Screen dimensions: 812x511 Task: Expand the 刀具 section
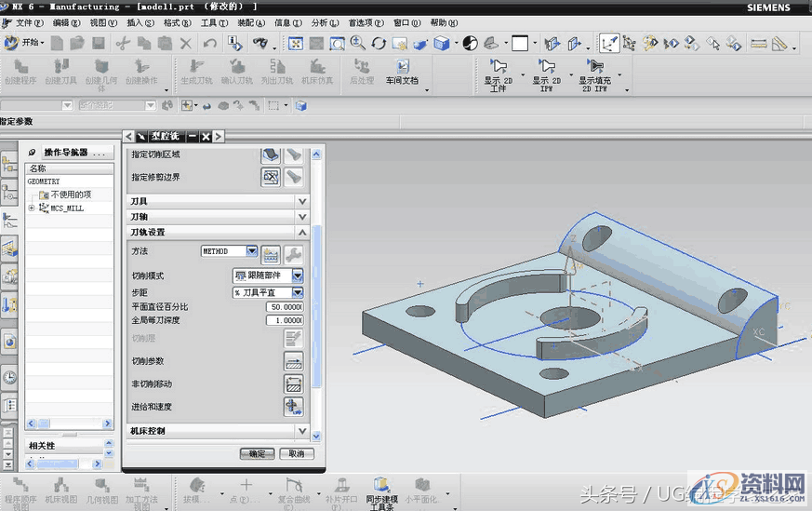click(x=301, y=201)
